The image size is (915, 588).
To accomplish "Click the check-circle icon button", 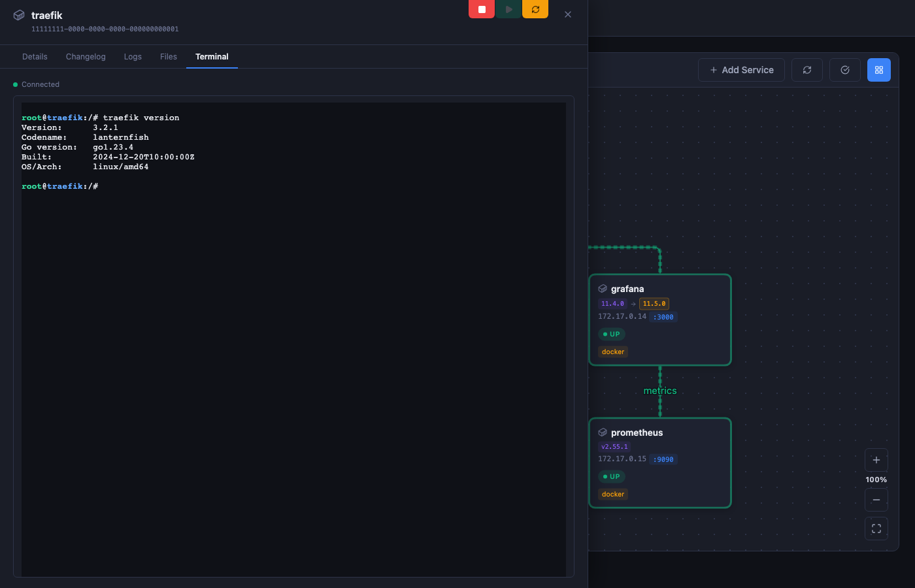I will point(845,70).
